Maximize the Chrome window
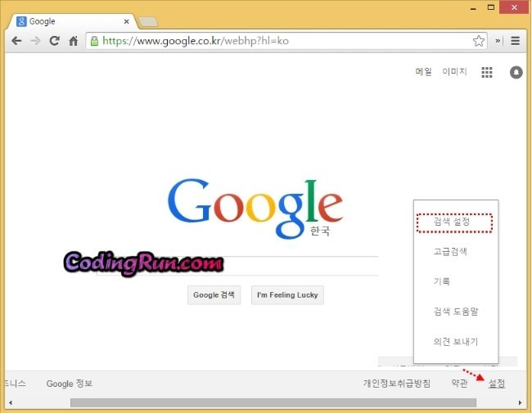The height and width of the screenshot is (413, 532). (491, 7)
